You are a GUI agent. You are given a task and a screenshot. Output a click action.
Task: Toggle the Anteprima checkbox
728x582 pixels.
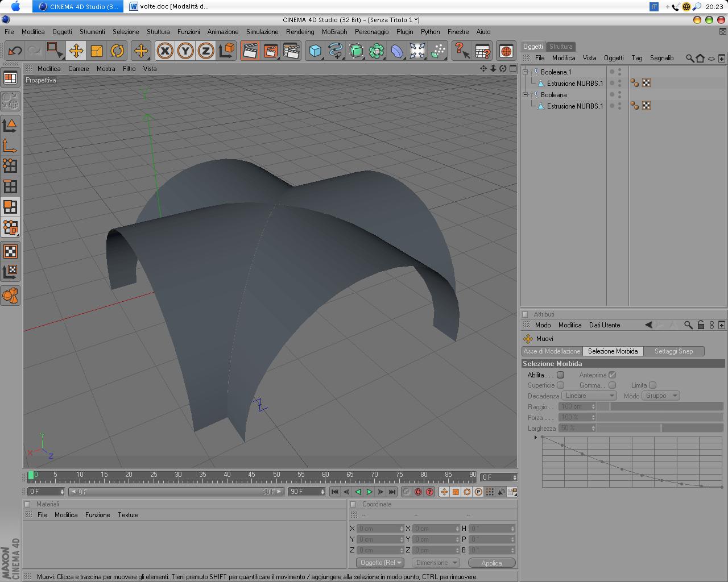pos(612,375)
